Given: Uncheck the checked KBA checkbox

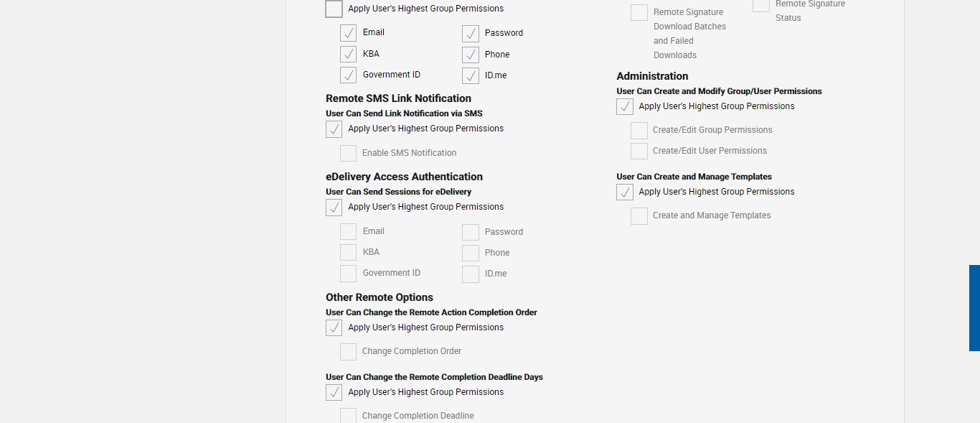Looking at the screenshot, I should [x=349, y=54].
